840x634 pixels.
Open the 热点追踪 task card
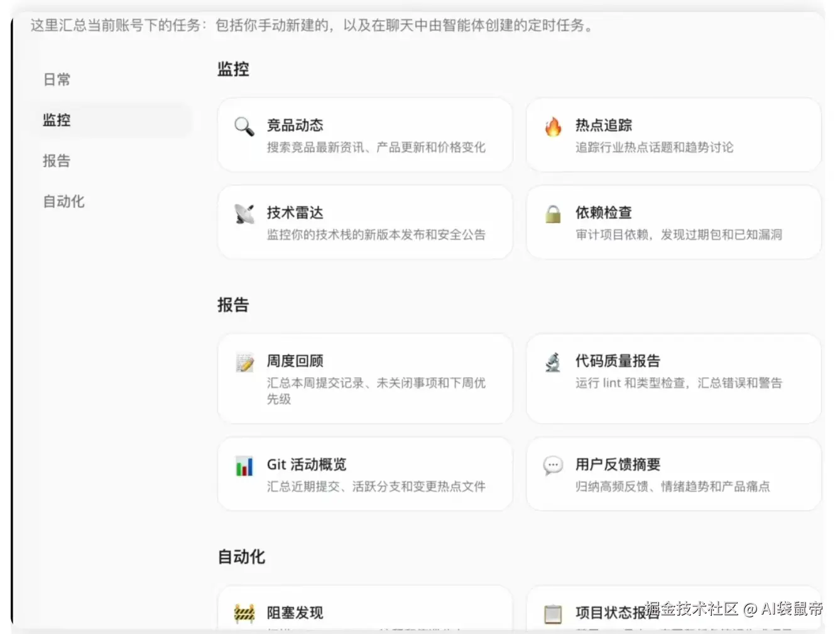coord(672,135)
